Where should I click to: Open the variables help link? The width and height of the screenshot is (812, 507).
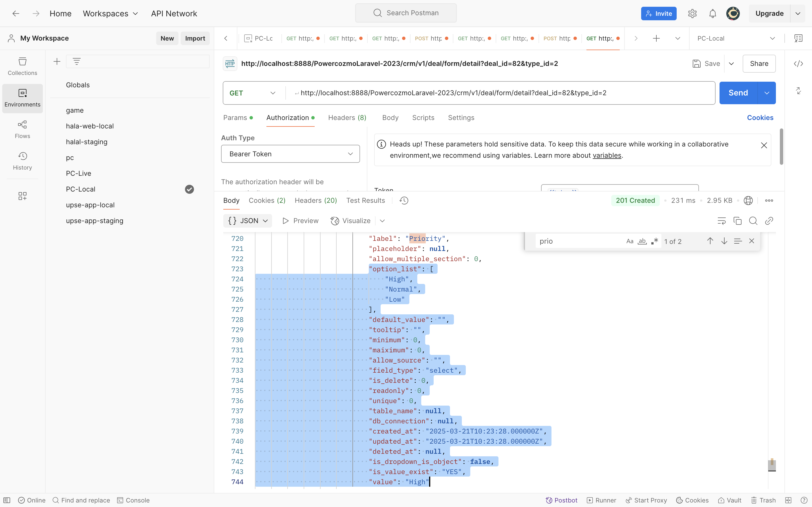click(x=607, y=155)
